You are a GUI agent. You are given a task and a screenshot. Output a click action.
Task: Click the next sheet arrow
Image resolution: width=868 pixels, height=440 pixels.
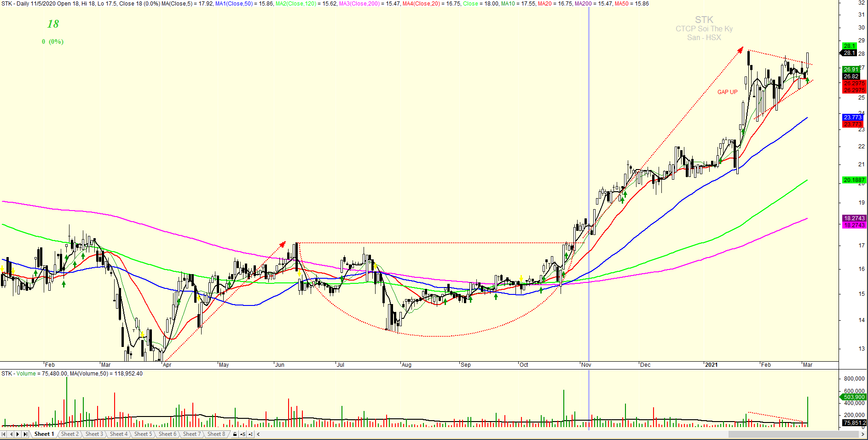pyautogui.click(x=18, y=434)
